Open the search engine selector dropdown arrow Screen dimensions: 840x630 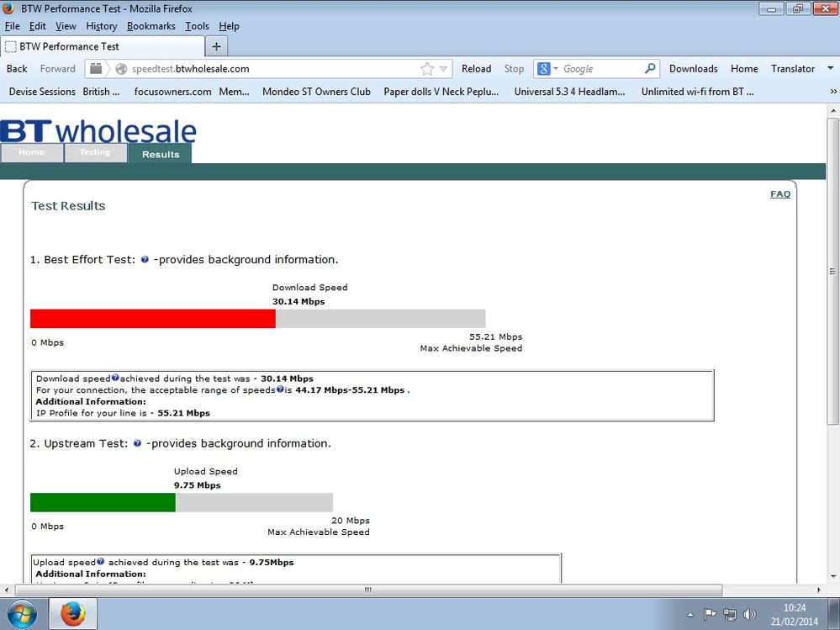coord(556,69)
